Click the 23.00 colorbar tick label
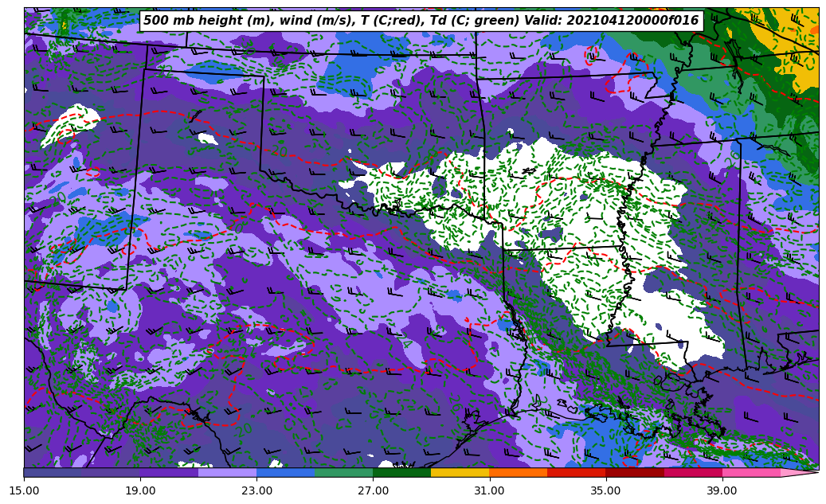 (x=256, y=490)
